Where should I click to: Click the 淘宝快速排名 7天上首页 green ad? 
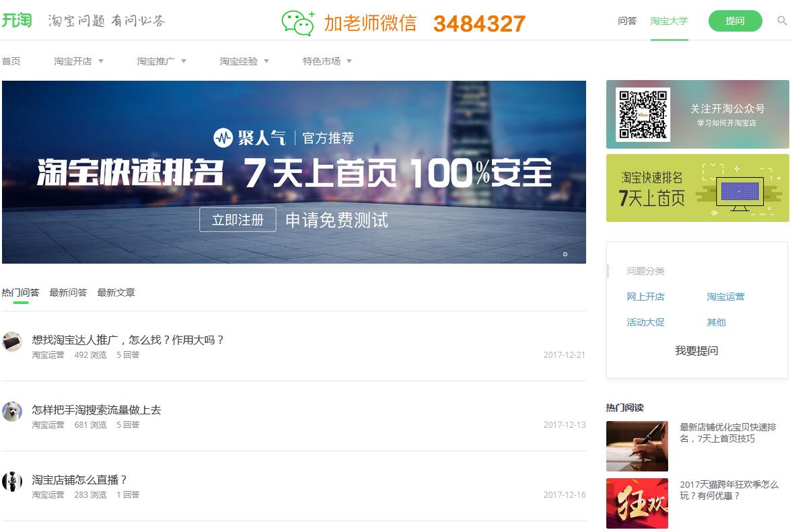[x=698, y=188]
